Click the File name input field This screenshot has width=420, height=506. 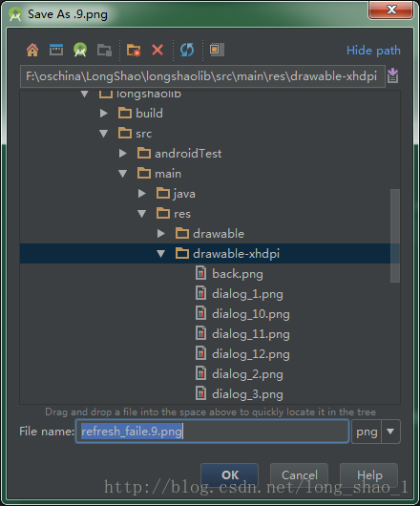[212, 432]
